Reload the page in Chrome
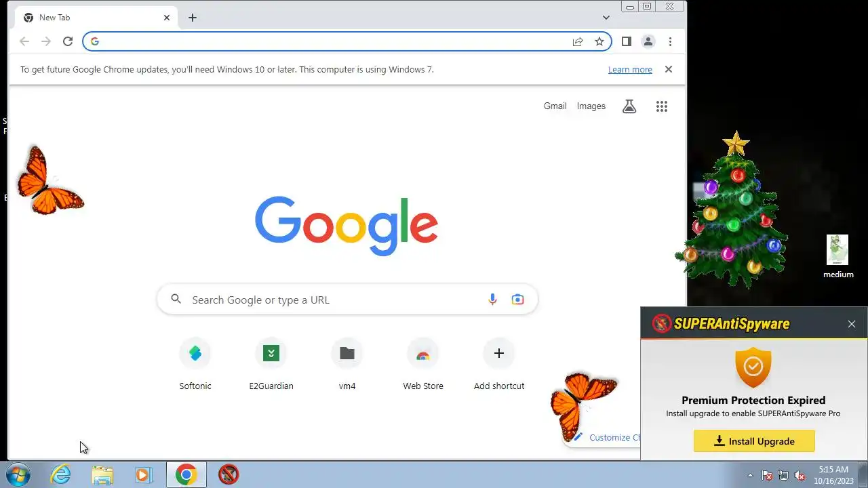The image size is (868, 488). (x=68, y=41)
